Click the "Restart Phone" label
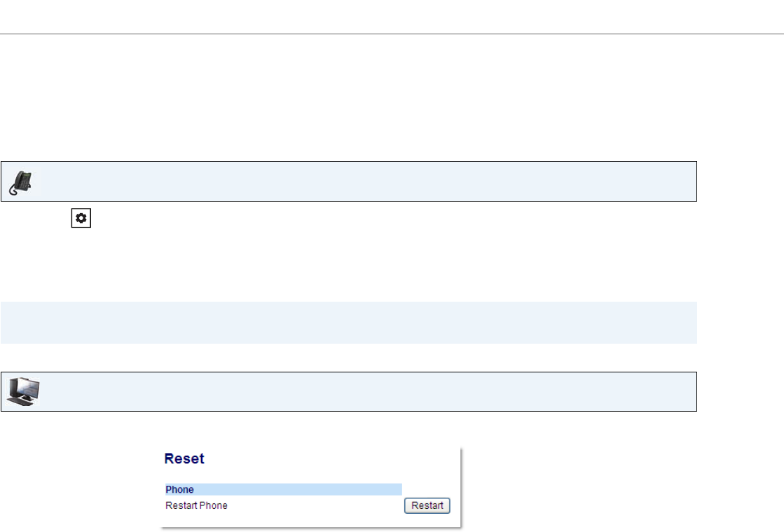The height and width of the screenshot is (532, 784). [x=196, y=505]
